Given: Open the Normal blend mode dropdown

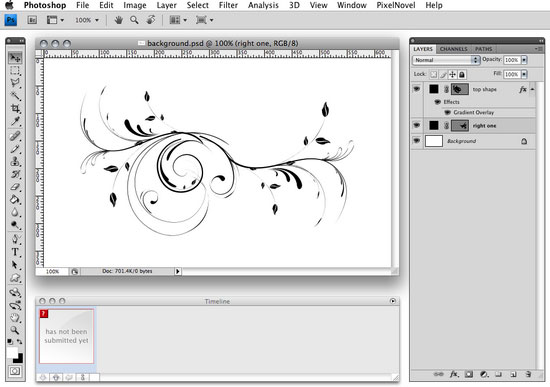Looking at the screenshot, I should (x=446, y=60).
